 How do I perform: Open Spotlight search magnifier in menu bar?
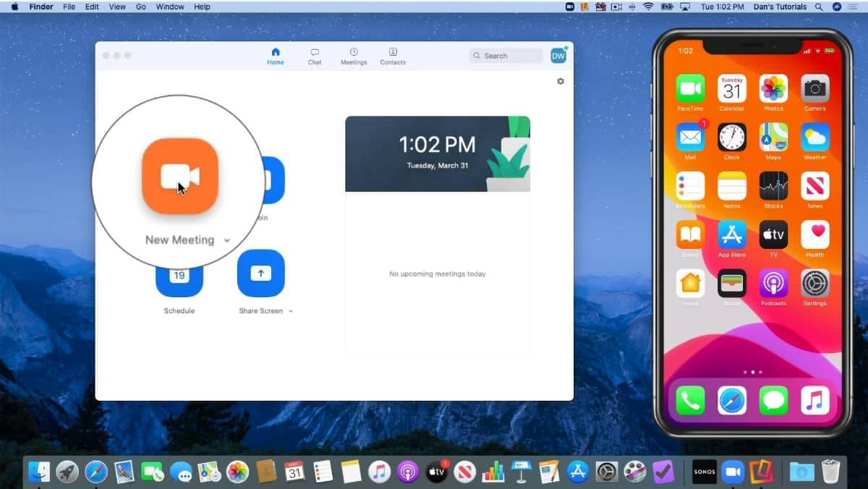tap(820, 7)
